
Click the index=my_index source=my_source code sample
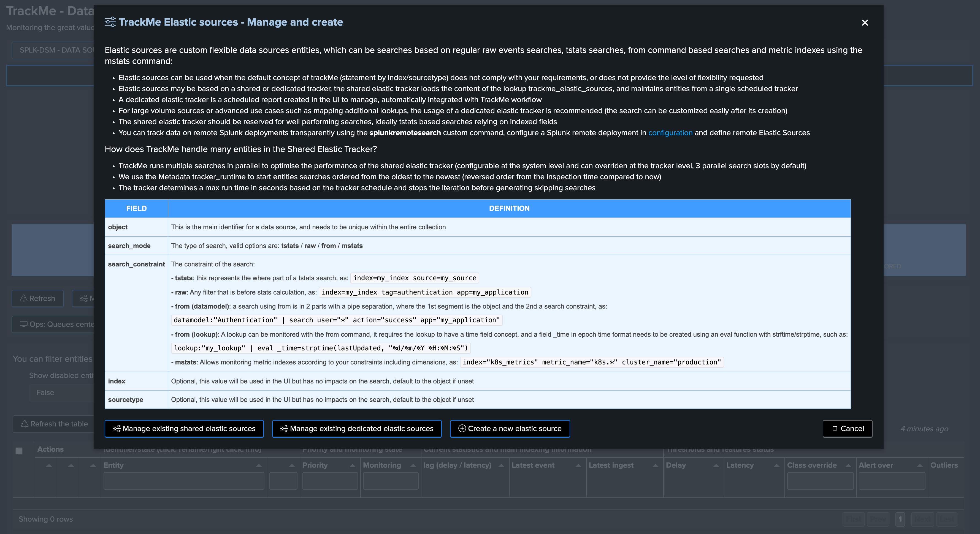pos(415,278)
